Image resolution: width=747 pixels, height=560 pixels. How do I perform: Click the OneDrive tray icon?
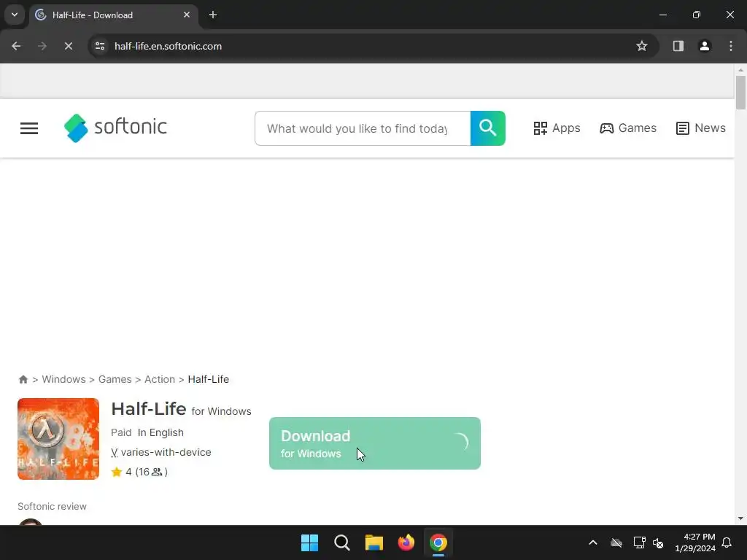tap(616, 542)
